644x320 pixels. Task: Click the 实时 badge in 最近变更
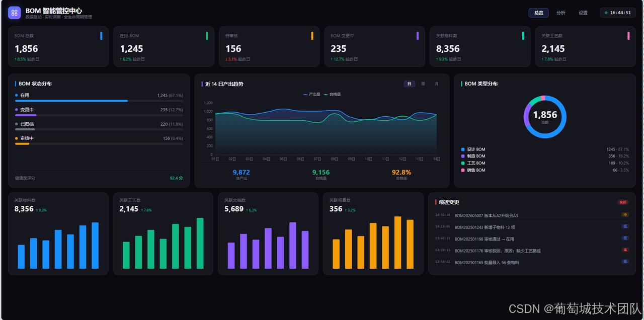point(623,202)
